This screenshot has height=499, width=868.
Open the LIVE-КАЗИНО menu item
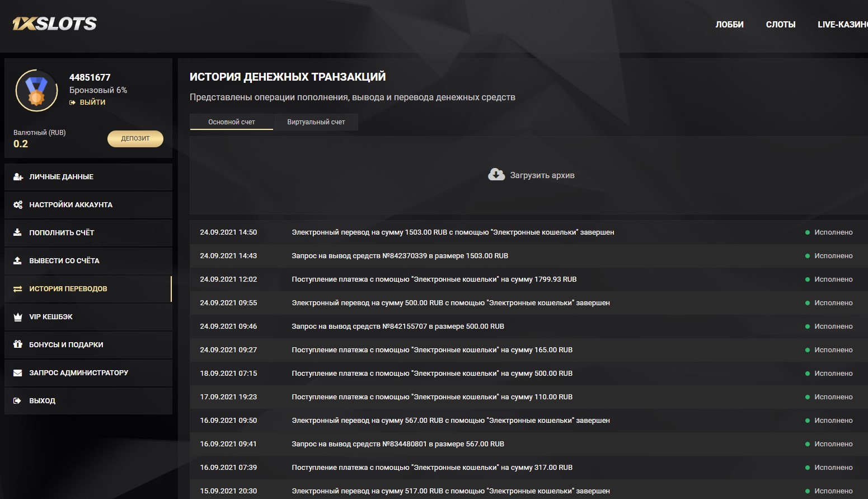843,25
